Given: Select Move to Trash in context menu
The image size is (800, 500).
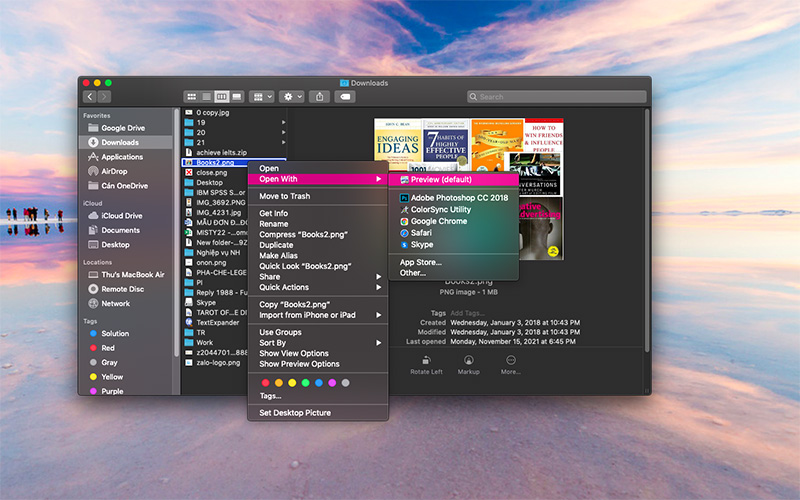Looking at the screenshot, I should point(284,196).
